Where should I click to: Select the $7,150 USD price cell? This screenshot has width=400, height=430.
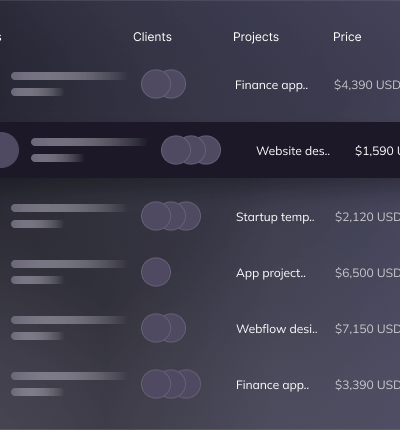tap(367, 329)
